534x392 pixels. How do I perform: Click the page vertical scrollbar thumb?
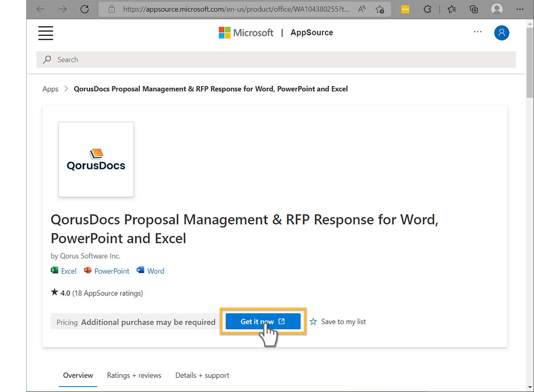530,61
